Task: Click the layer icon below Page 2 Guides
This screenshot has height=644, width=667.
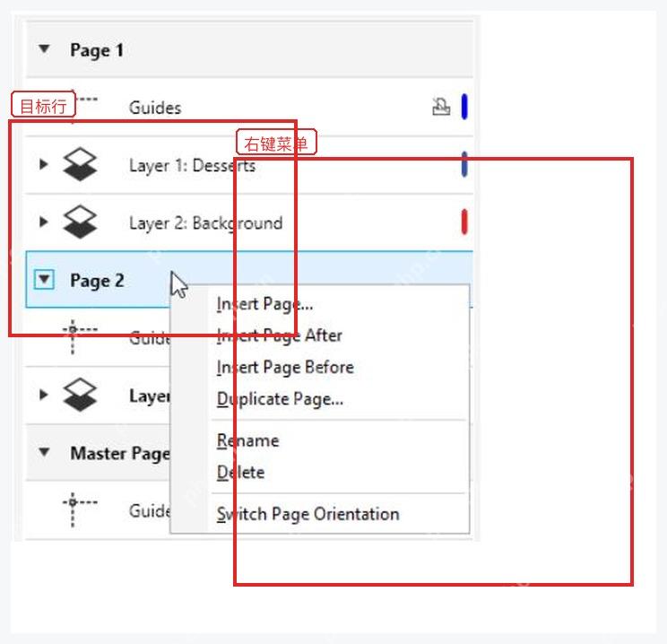Action: click(x=80, y=395)
